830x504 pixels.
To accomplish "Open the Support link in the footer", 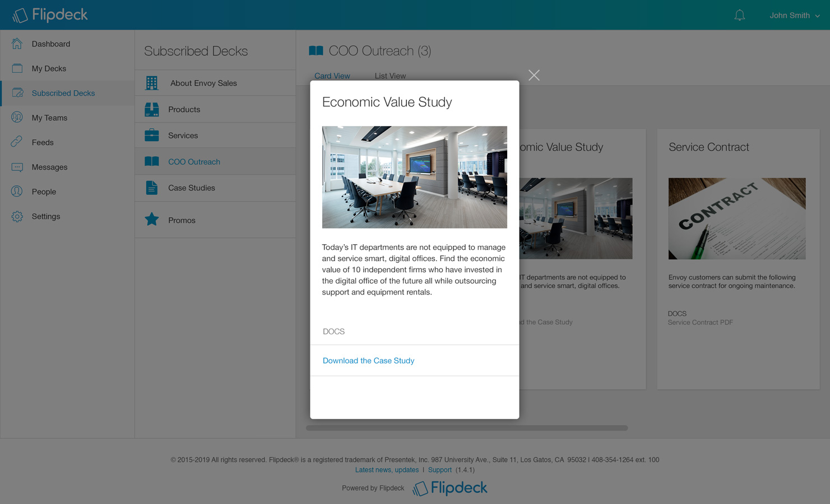I will pyautogui.click(x=440, y=470).
